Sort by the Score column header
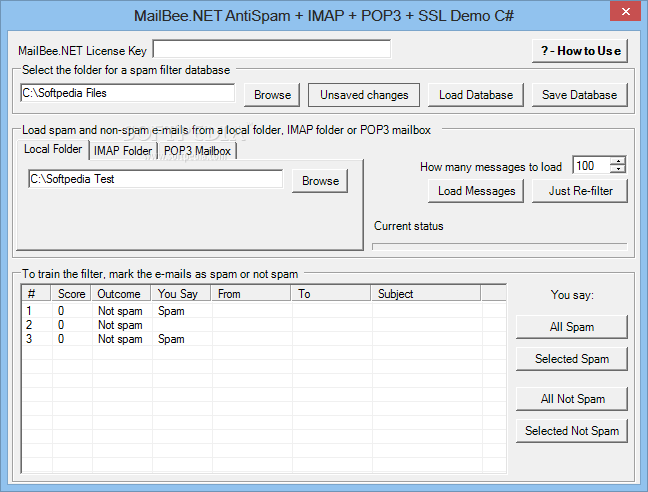The width and height of the screenshot is (648, 492). pos(71,294)
